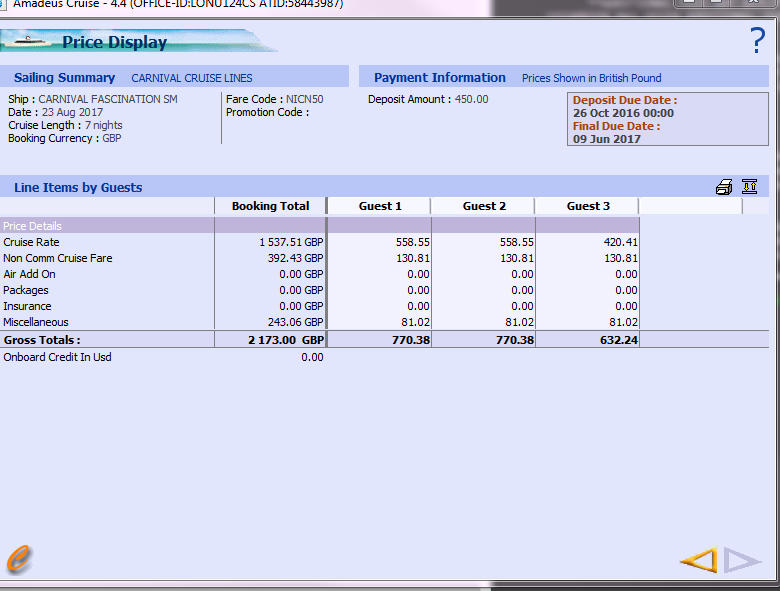Open the help question mark icon
The image size is (780, 591).
(758, 40)
